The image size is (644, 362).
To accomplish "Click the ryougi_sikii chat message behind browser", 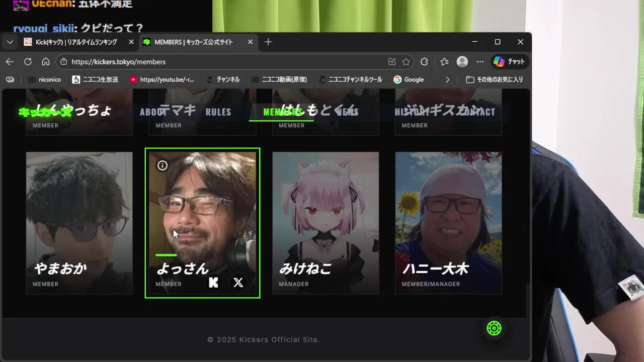I will pos(78,28).
